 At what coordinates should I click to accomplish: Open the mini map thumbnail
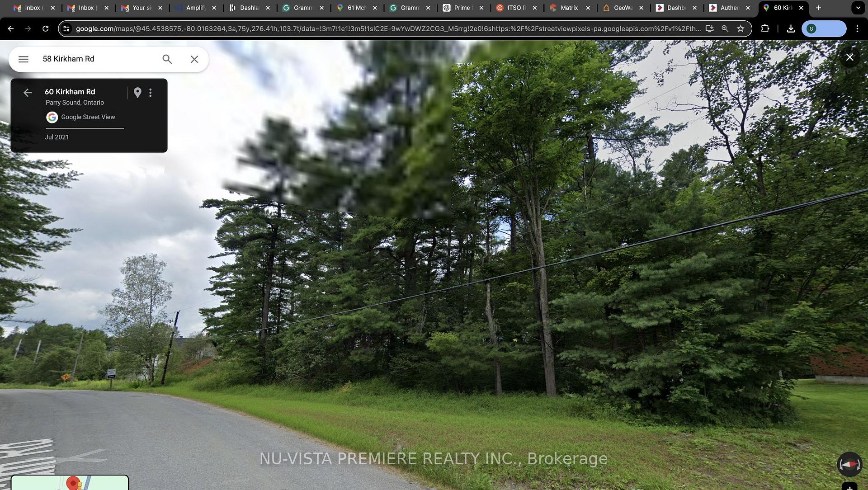pos(70,483)
